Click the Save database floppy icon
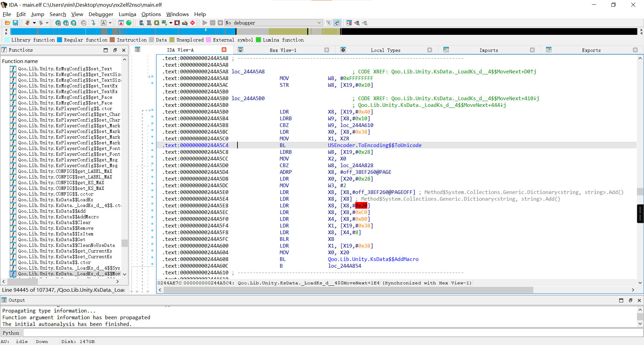 point(15,23)
